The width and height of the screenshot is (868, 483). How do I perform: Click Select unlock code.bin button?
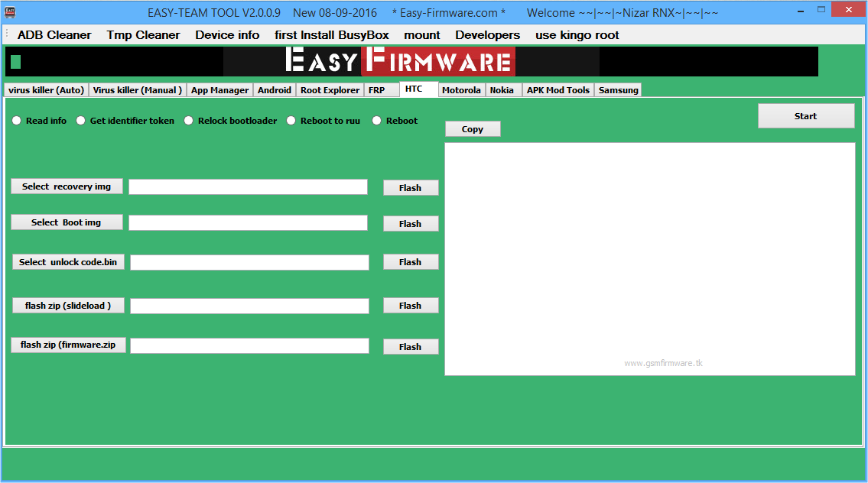pyautogui.click(x=68, y=262)
